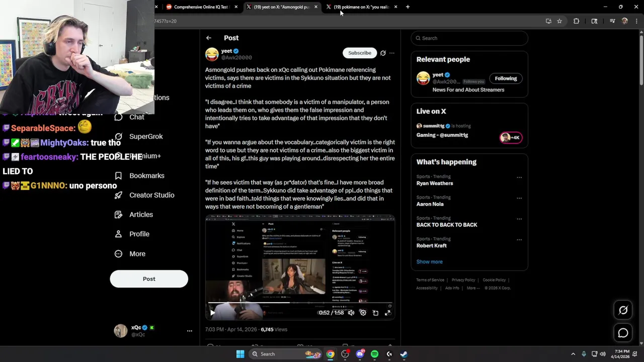Click the Profile person icon
The width and height of the screenshot is (644, 362).
[118, 234]
